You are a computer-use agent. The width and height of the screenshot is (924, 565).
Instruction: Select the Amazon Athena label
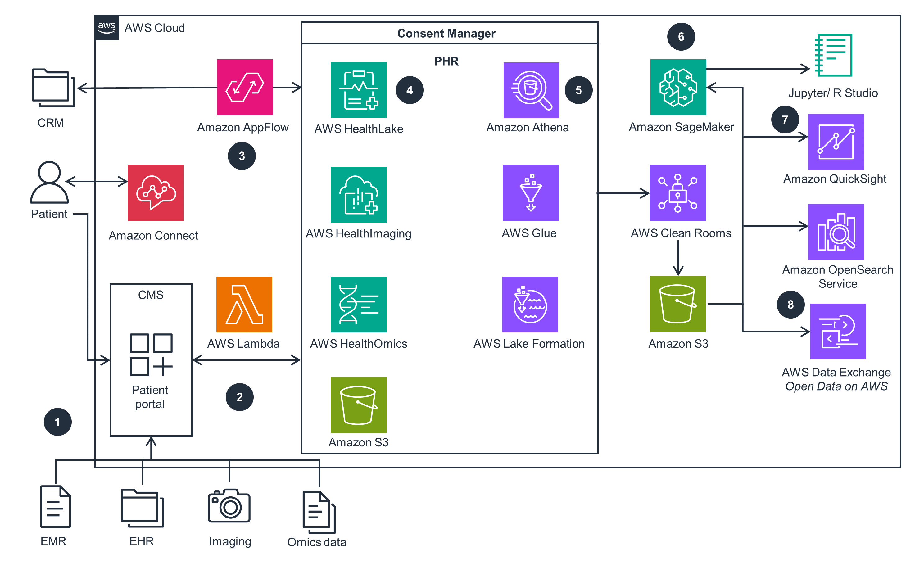[528, 128]
